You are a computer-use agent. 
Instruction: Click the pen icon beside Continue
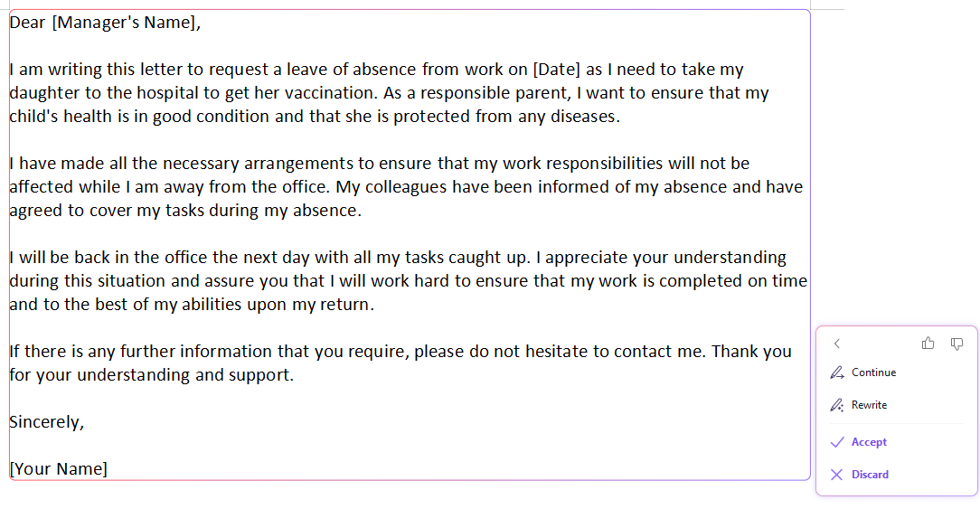(837, 372)
